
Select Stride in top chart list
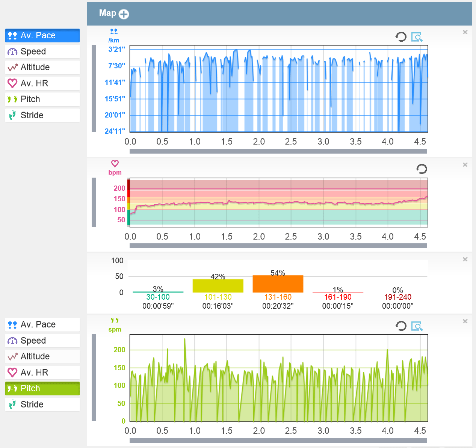(x=42, y=115)
